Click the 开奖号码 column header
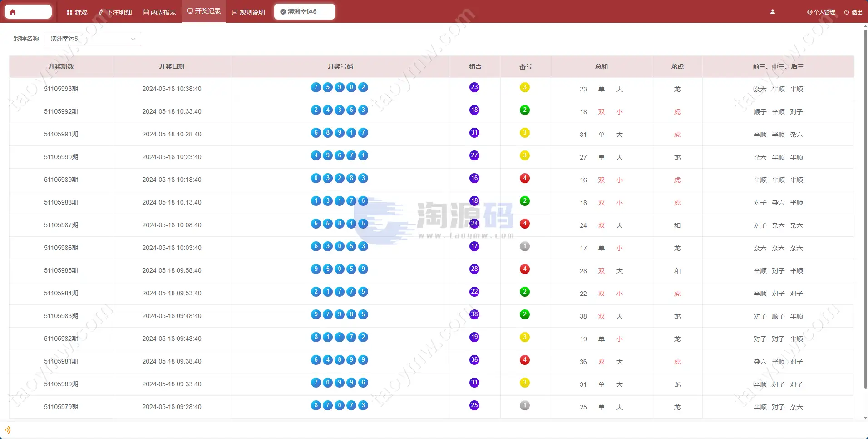This screenshot has width=868, height=439. [x=340, y=66]
